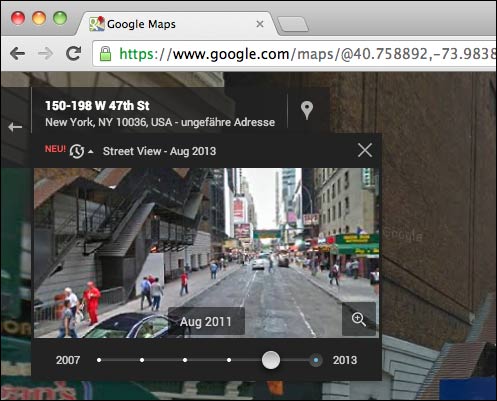Screen dimensions: 497x401
Task: Collapse the history panel arrow
Action: 91,152
